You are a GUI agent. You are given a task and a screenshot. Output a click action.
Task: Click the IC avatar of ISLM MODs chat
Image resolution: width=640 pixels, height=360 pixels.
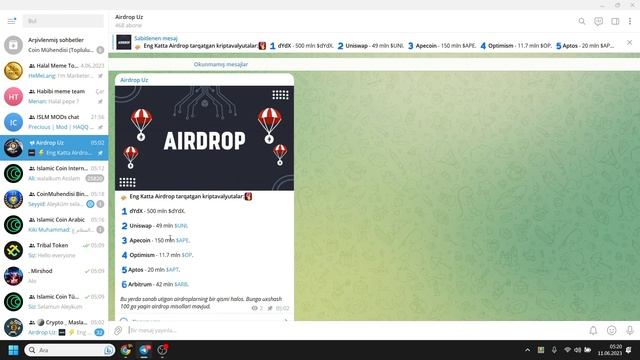coord(13,122)
